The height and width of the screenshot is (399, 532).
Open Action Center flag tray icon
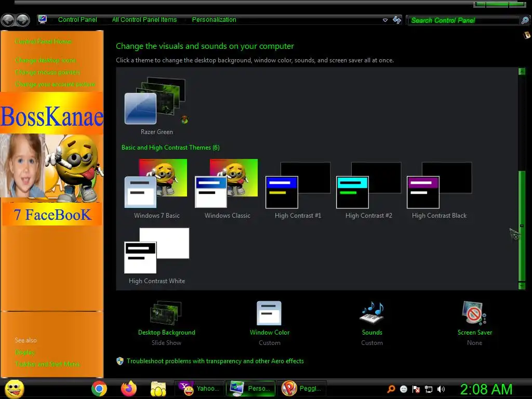pos(416,389)
